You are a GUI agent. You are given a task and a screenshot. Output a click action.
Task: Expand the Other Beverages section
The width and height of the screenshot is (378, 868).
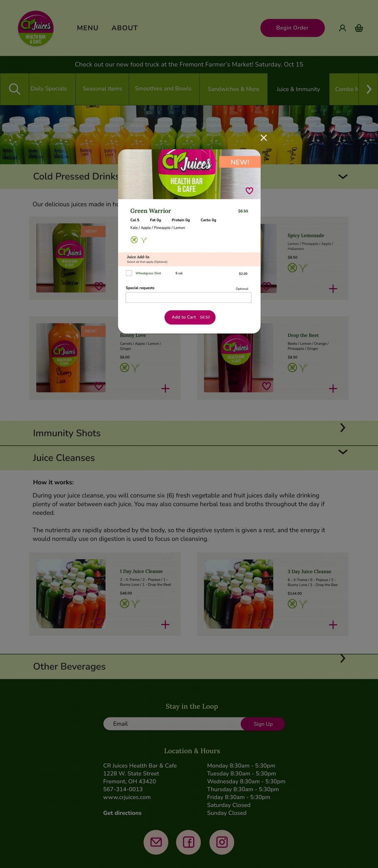343,658
